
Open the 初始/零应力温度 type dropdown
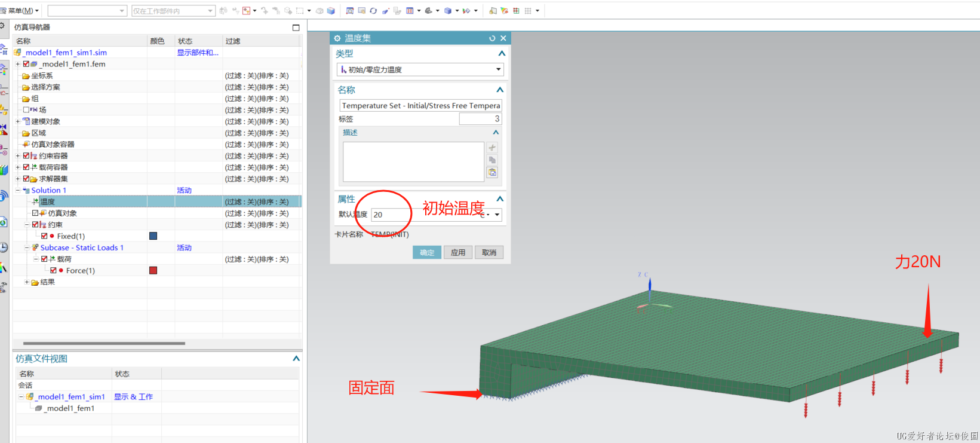click(420, 70)
